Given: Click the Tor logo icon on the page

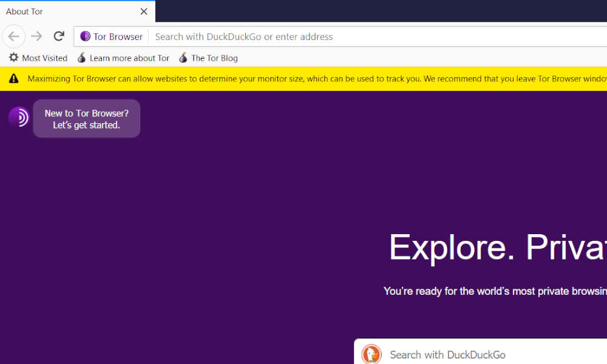Looking at the screenshot, I should 19,117.
